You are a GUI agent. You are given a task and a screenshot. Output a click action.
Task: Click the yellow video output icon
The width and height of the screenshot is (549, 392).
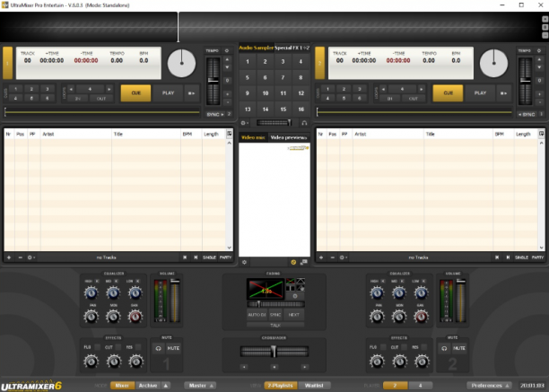293,262
